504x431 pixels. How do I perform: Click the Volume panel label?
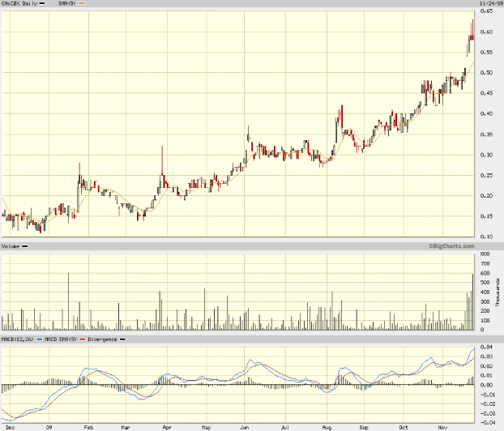[x=11, y=245]
